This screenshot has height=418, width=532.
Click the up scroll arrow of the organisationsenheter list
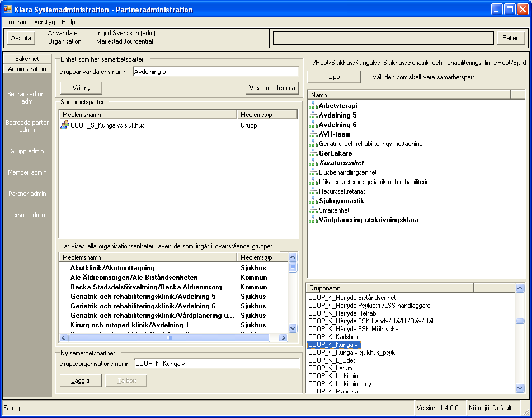pos(293,257)
